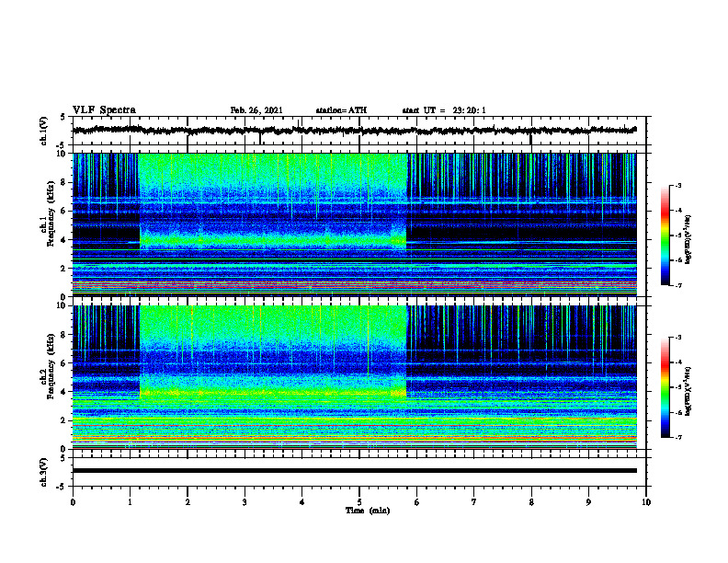Click the "-3" label on ch.1 color bar
The height and width of the screenshot is (563, 728).
[x=678, y=185]
